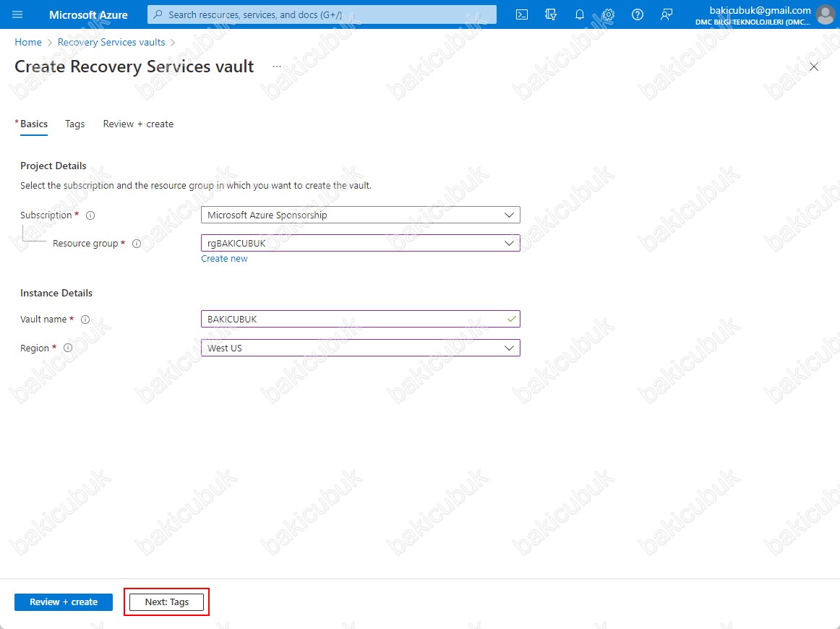Close the Create Recovery Services vault blade

click(x=814, y=67)
